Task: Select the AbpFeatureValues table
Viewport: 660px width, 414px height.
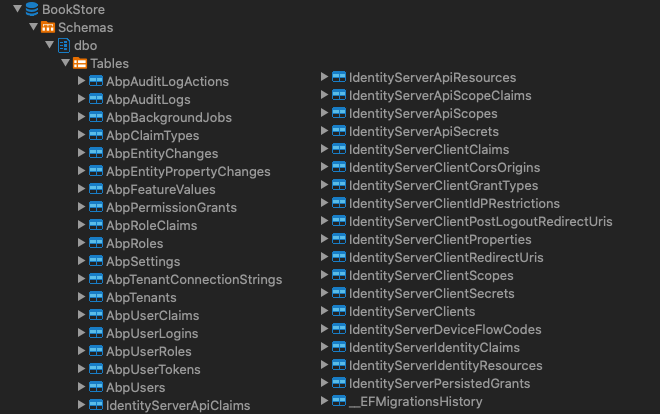Action: coord(160,189)
